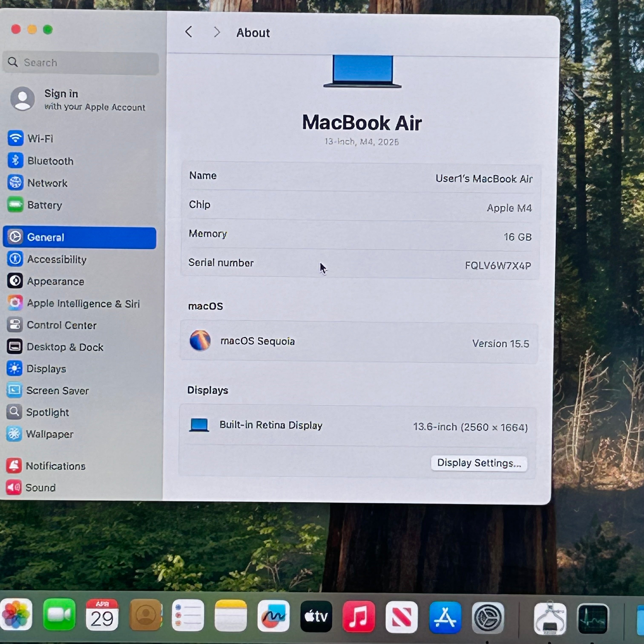Open Calendar from the Dock

click(x=102, y=615)
